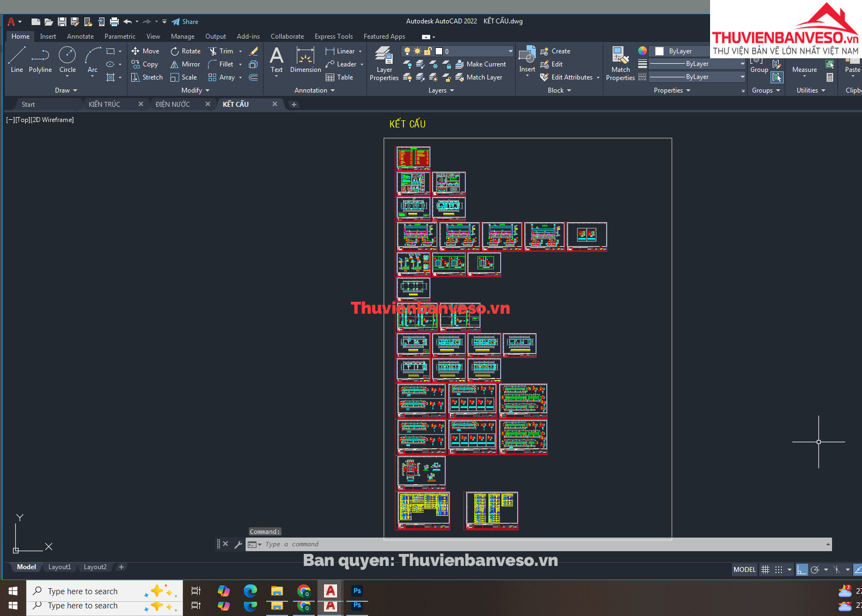Viewport: 862px width, 616px height.
Task: Open the Linear dimension dropdown arrow
Action: (360, 51)
